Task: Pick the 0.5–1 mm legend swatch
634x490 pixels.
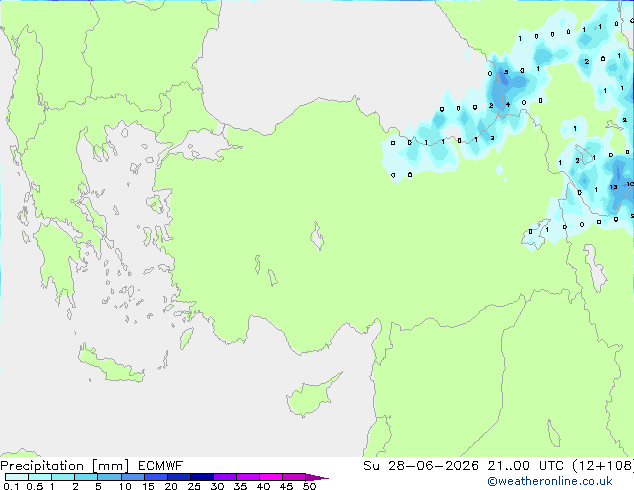Action: point(40,477)
